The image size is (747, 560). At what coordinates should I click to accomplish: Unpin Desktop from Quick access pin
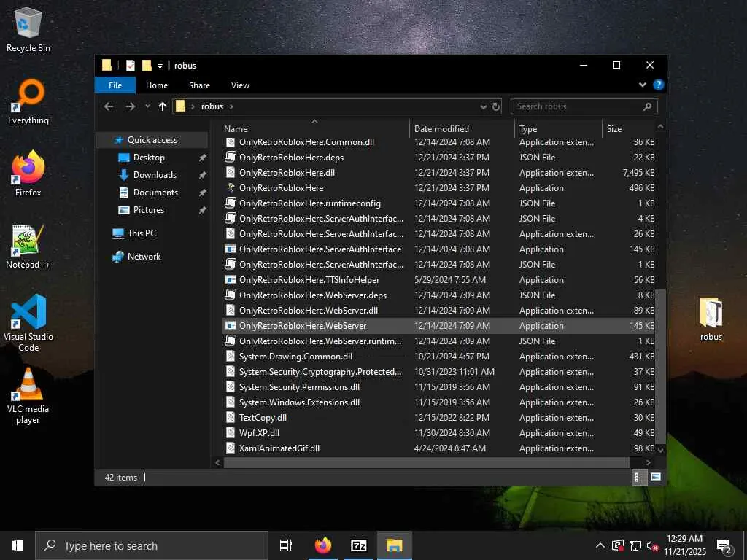203,157
